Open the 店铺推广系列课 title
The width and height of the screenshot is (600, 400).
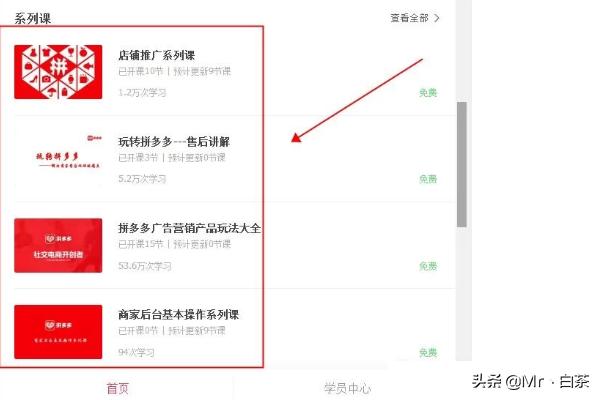[157, 55]
